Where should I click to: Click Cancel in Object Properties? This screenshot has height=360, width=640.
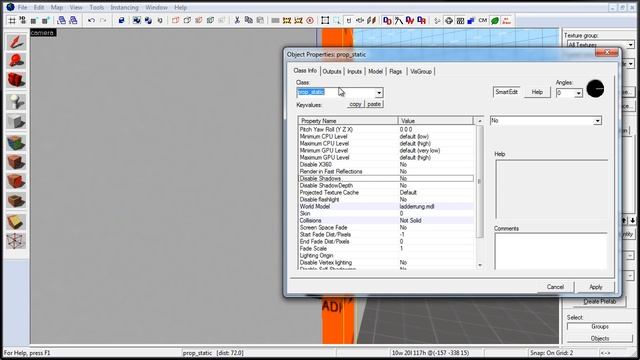pos(555,287)
